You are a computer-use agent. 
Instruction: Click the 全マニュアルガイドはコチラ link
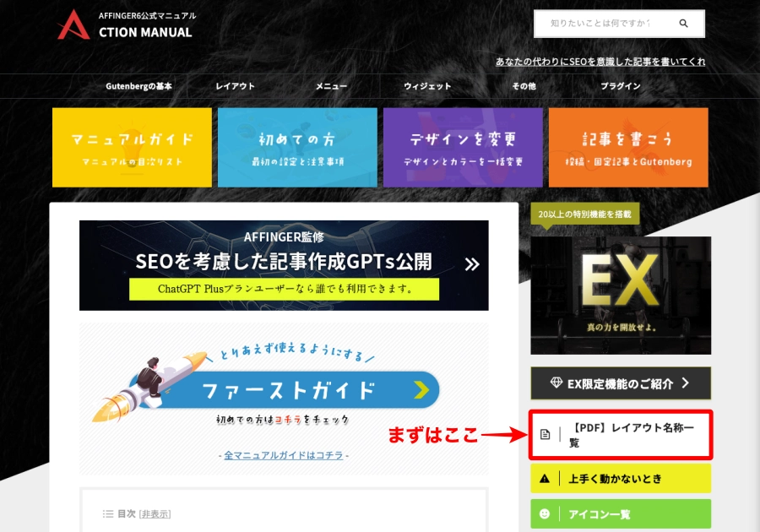[284, 455]
